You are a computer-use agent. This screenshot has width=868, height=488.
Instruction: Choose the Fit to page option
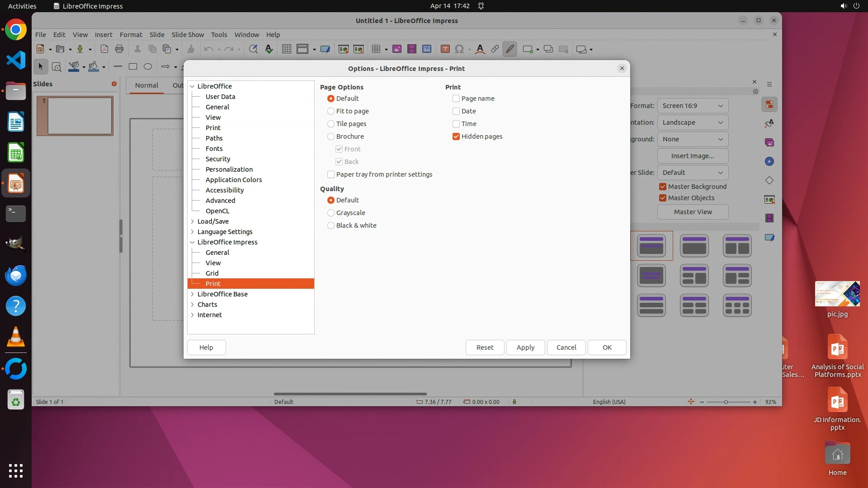(331, 111)
